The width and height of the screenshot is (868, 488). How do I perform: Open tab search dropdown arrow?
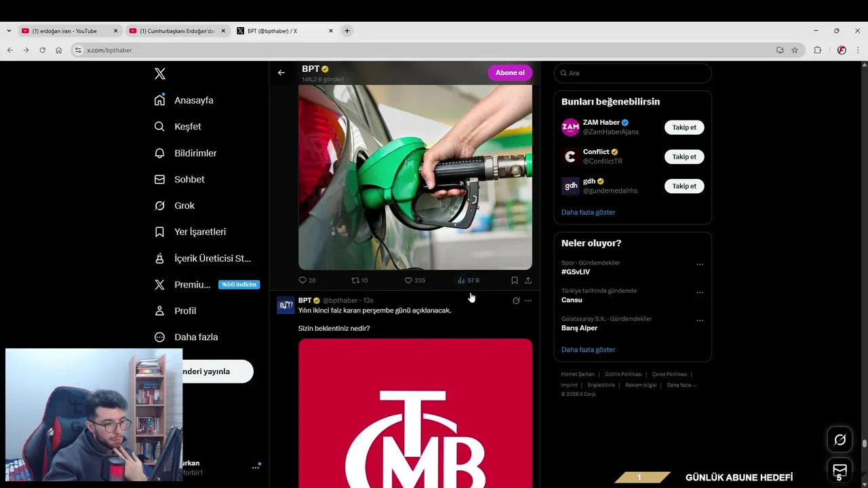pos(8,30)
